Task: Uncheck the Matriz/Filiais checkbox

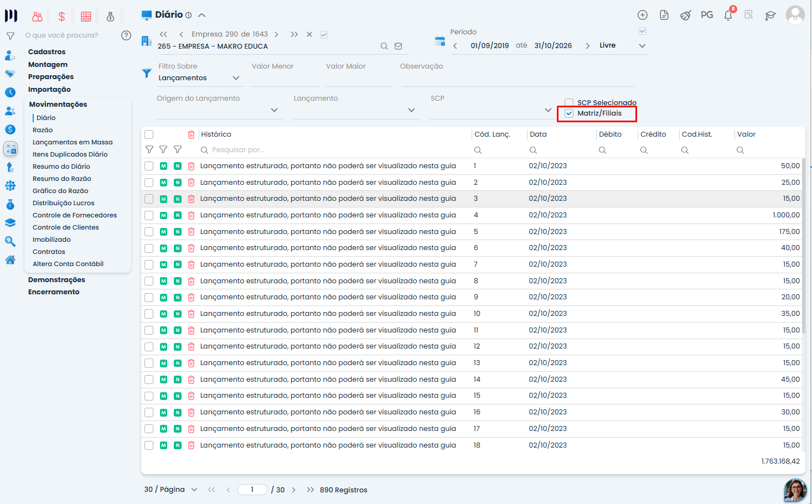Action: coord(569,113)
